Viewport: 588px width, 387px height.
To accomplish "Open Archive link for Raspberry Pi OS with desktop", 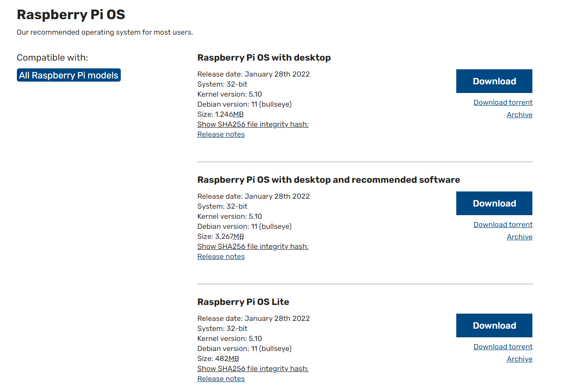I will tap(520, 115).
